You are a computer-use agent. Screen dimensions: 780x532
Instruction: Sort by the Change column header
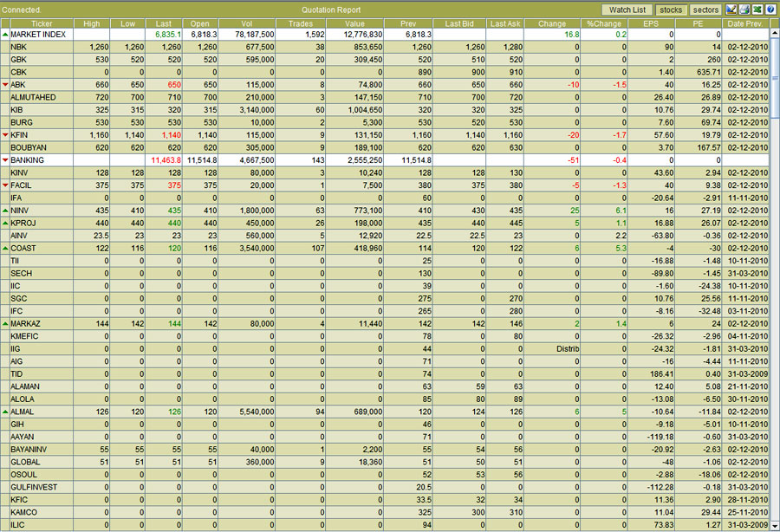point(552,23)
